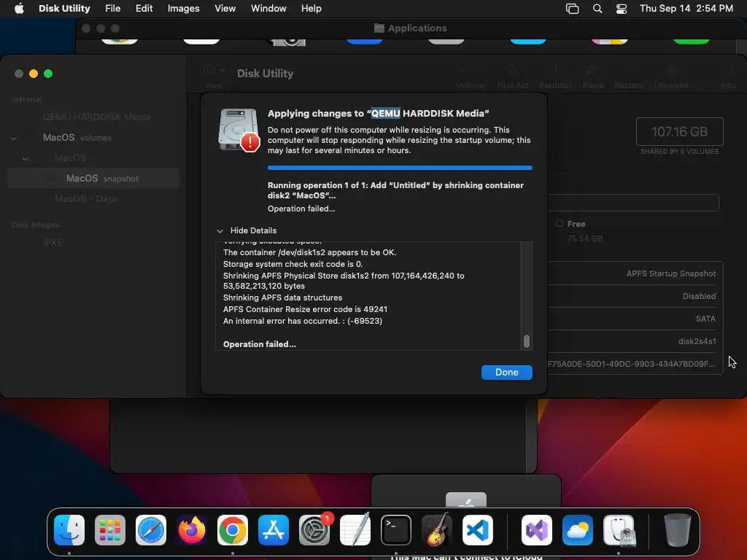Viewport: 747px width, 560px height.
Task: Click 'An internal error has occurred' line
Action: click(303, 321)
